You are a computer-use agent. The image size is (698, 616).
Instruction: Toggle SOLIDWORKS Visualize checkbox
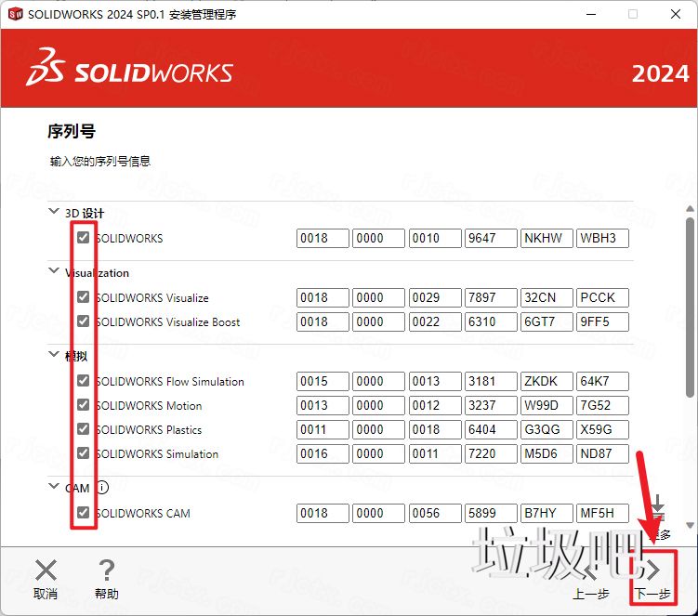[84, 297]
